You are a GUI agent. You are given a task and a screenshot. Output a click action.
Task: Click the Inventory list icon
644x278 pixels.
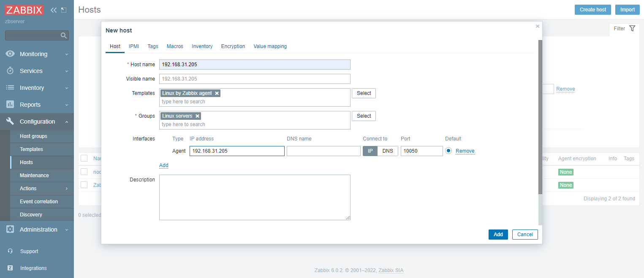10,88
